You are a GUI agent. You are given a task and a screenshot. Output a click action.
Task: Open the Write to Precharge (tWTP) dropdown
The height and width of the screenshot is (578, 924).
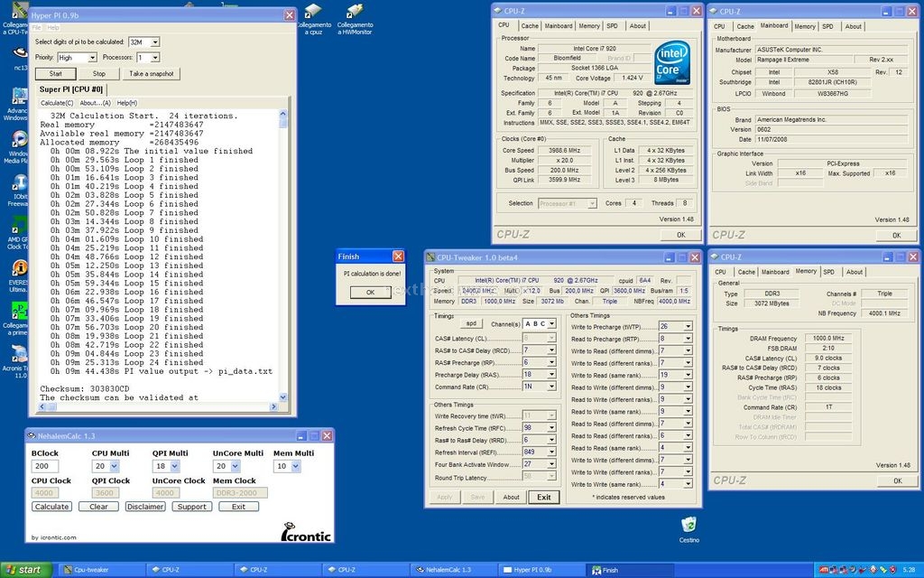(x=688, y=326)
